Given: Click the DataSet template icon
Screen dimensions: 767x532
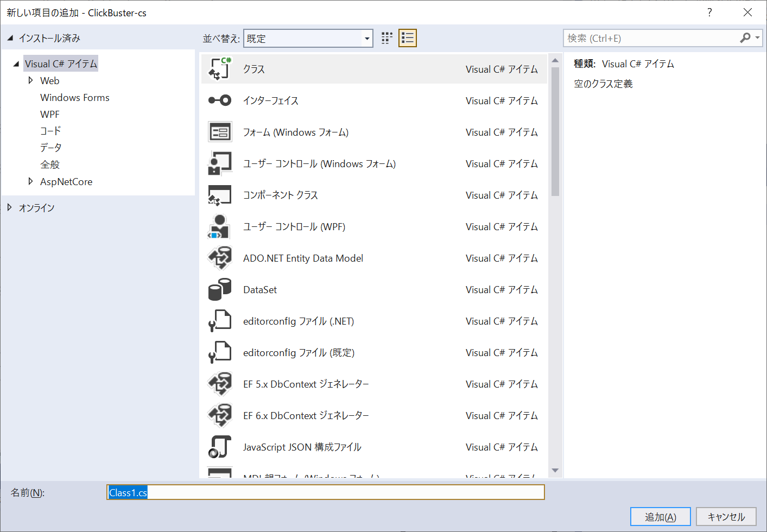Looking at the screenshot, I should pos(220,289).
